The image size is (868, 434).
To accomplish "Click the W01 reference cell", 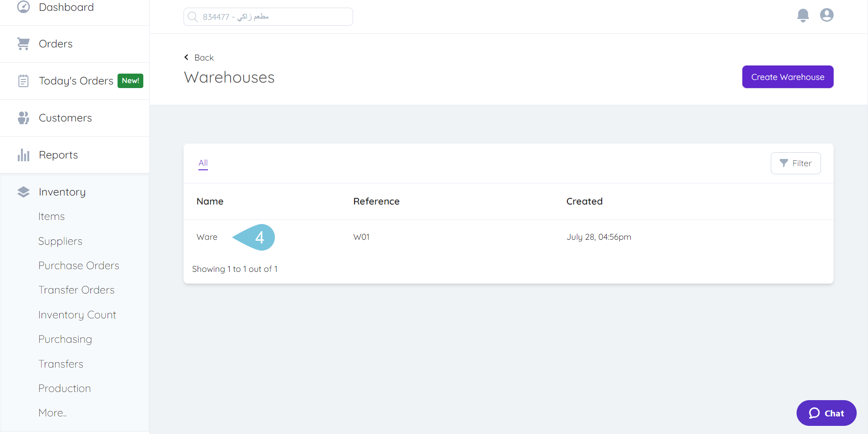I will pyautogui.click(x=361, y=237).
